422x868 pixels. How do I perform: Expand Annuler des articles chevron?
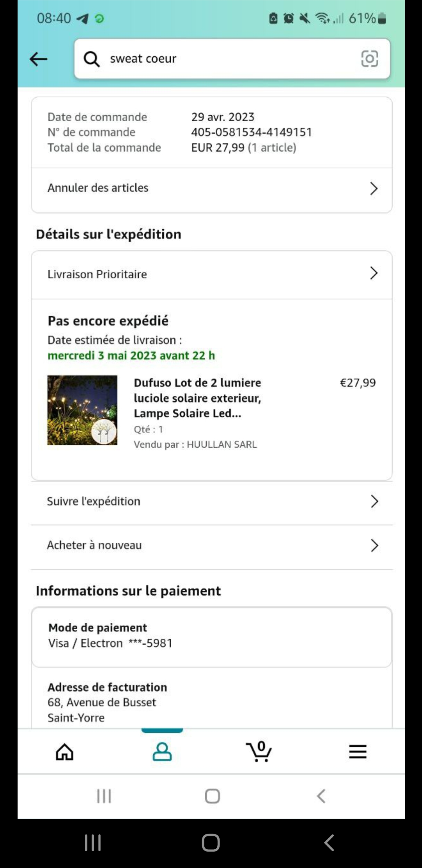[374, 188]
